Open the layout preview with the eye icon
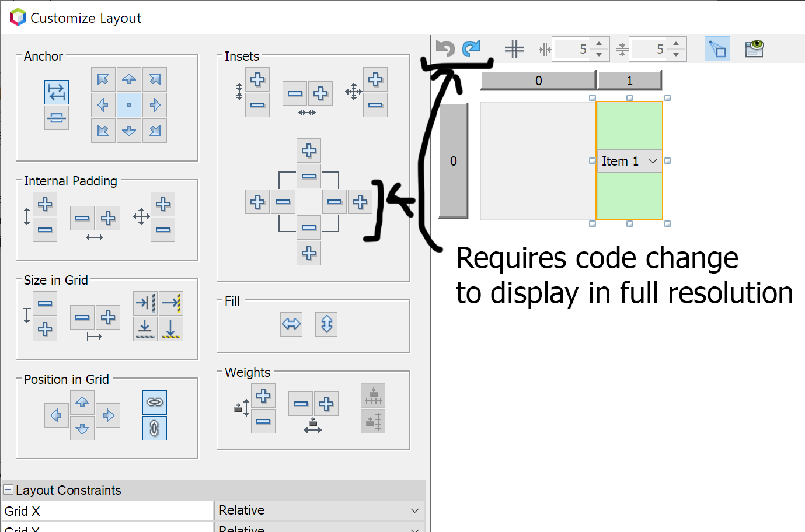The image size is (805, 532). pyautogui.click(x=754, y=48)
